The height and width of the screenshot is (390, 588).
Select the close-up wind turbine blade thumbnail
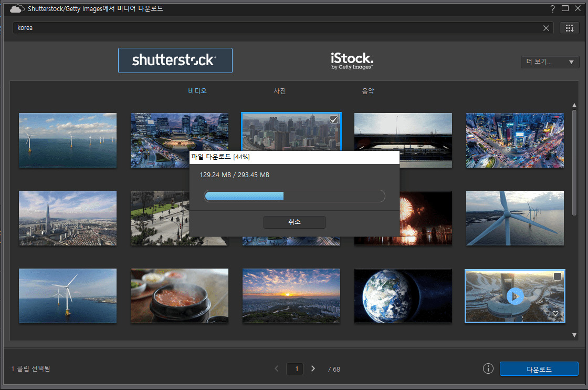(515, 218)
